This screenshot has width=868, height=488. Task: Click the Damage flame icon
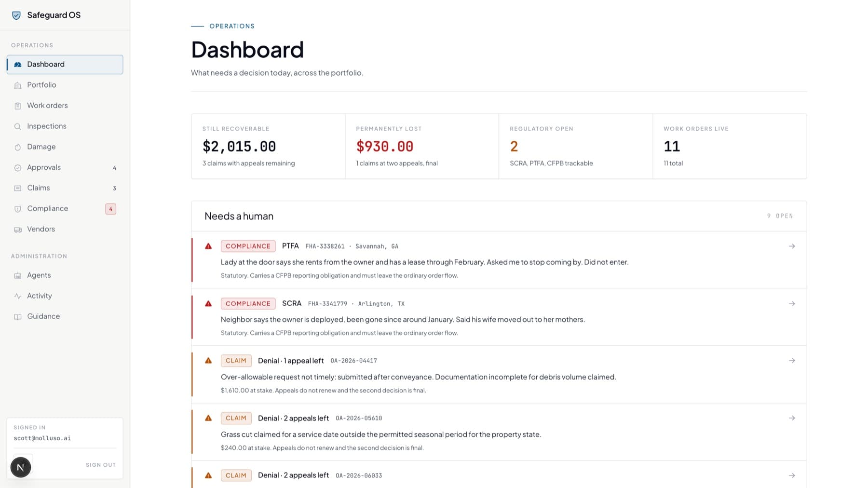coord(18,147)
